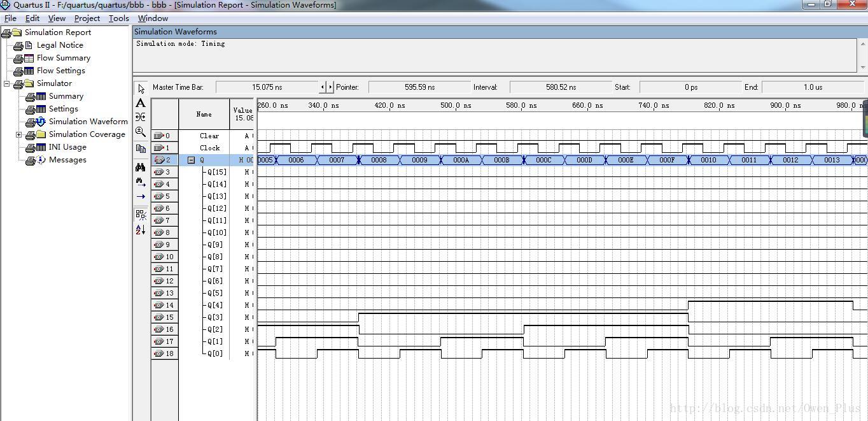The image size is (868, 421).
Task: Select the Q[12] signal name
Action: pyautogui.click(x=216, y=208)
